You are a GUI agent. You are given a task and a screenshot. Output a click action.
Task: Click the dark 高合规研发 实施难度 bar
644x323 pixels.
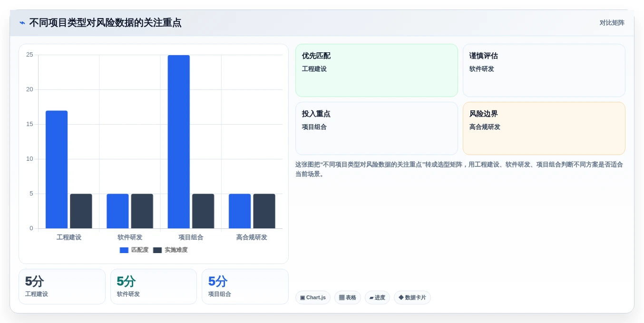(x=264, y=211)
